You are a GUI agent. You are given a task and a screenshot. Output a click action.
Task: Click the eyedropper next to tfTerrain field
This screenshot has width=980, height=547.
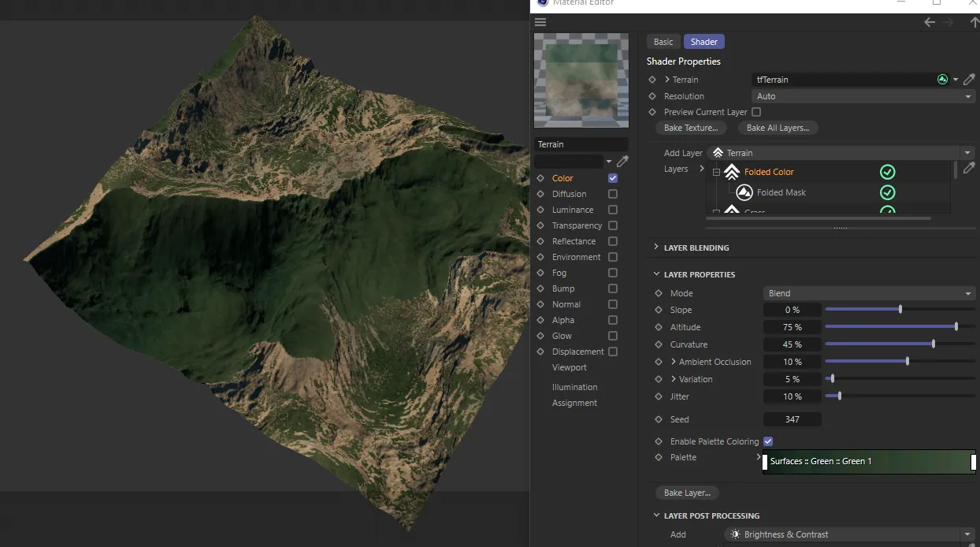pos(969,80)
